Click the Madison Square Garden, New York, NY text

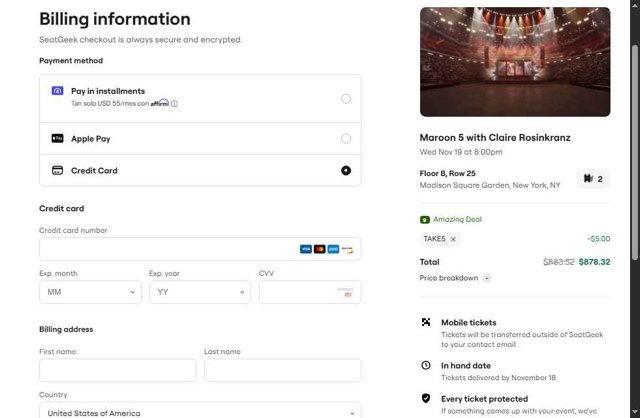pyautogui.click(x=490, y=185)
